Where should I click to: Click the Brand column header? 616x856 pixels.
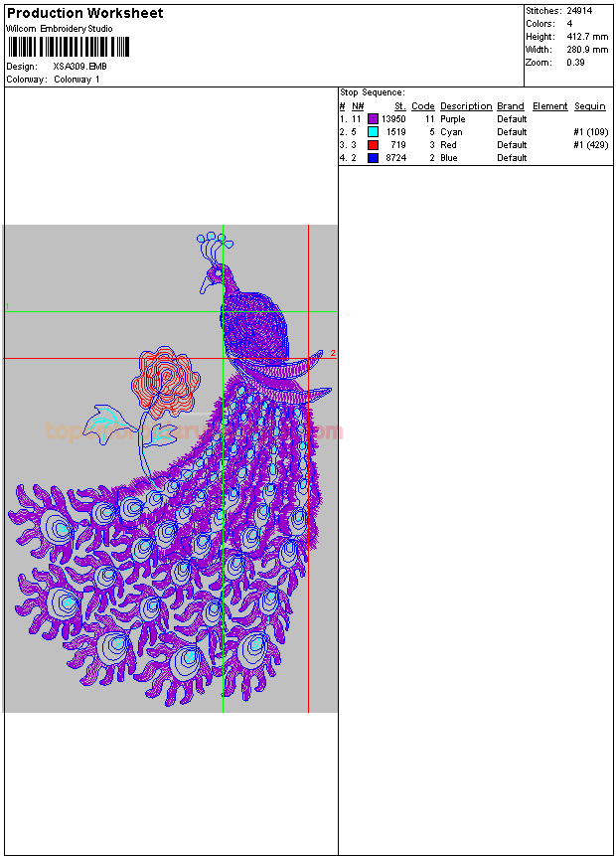point(511,106)
